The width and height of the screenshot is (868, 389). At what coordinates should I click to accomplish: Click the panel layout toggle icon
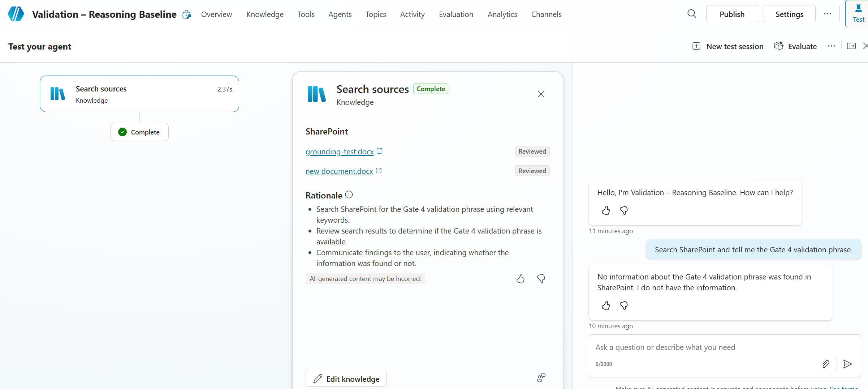(x=851, y=46)
